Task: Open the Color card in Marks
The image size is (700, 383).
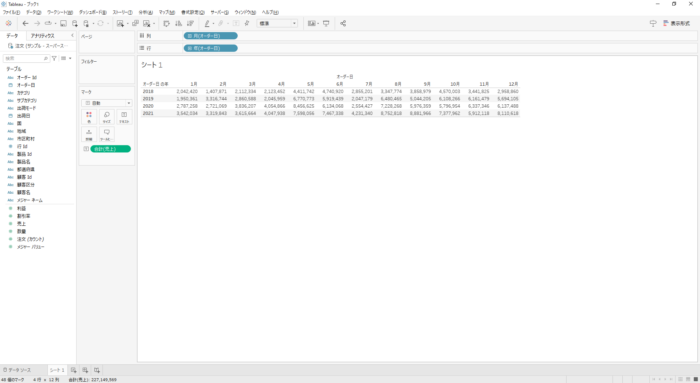Action: [x=89, y=117]
